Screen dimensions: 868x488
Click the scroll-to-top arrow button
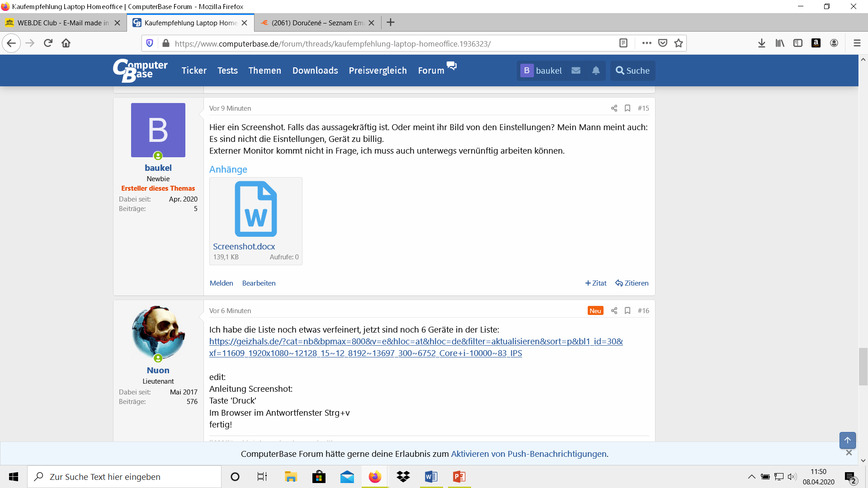[x=848, y=440]
